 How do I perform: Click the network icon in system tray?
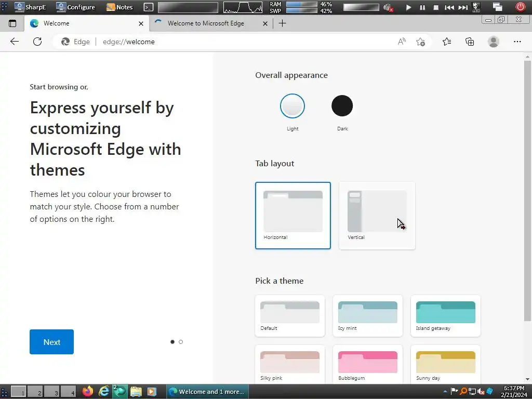(472, 392)
